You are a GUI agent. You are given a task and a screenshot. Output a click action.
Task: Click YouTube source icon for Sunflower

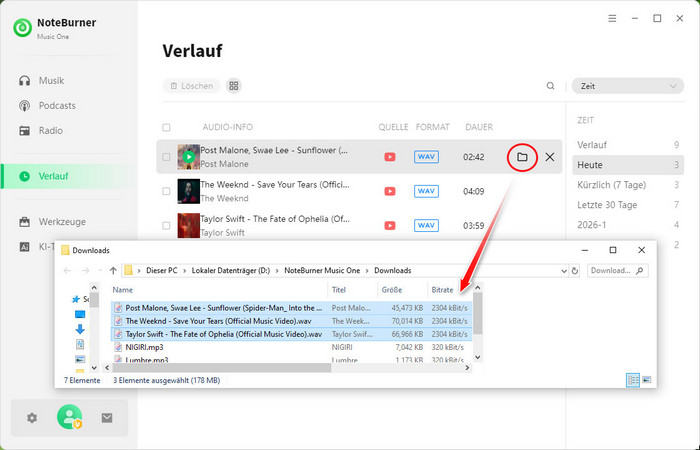(x=390, y=157)
